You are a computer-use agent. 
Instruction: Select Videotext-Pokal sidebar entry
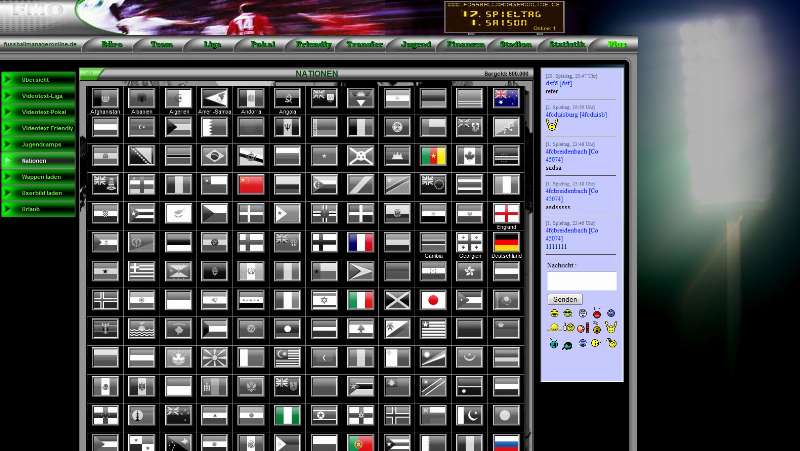(x=39, y=112)
